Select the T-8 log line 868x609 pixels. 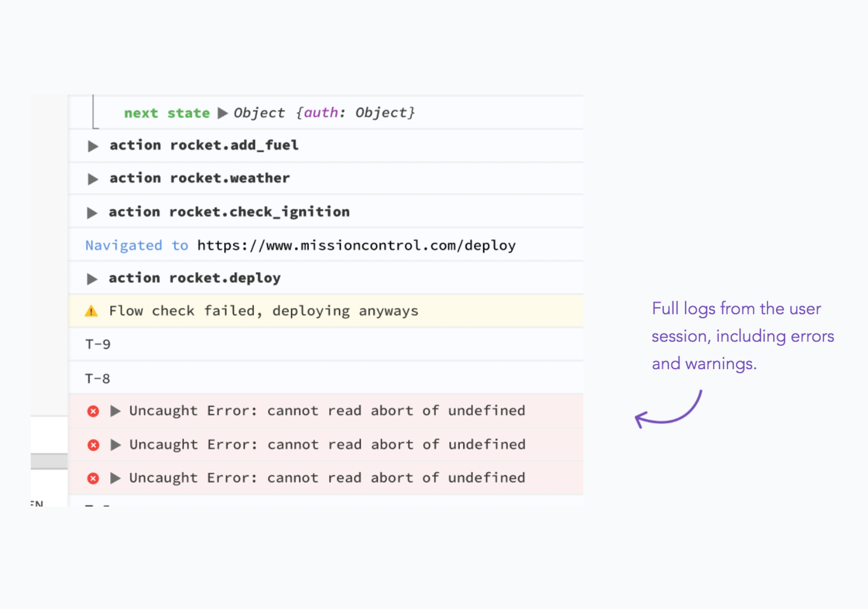[98, 379]
